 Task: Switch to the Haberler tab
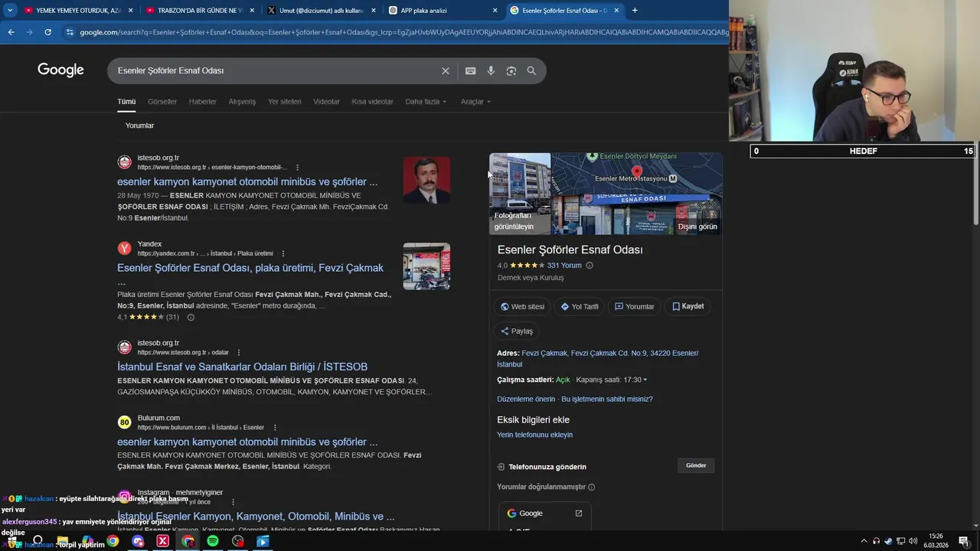point(203,102)
